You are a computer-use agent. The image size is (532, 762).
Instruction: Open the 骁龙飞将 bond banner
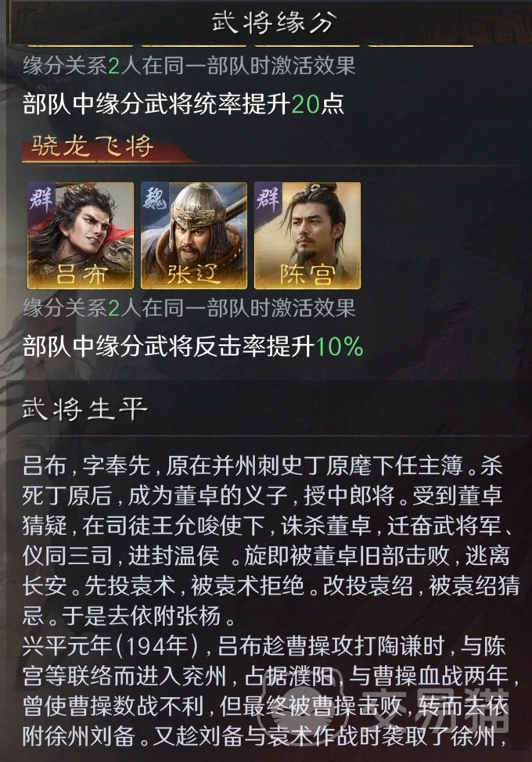coord(110,147)
